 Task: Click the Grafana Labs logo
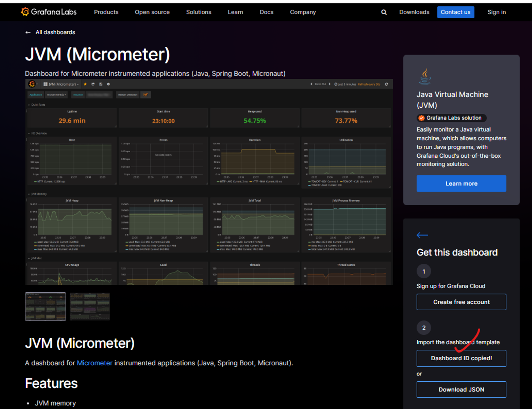click(49, 12)
